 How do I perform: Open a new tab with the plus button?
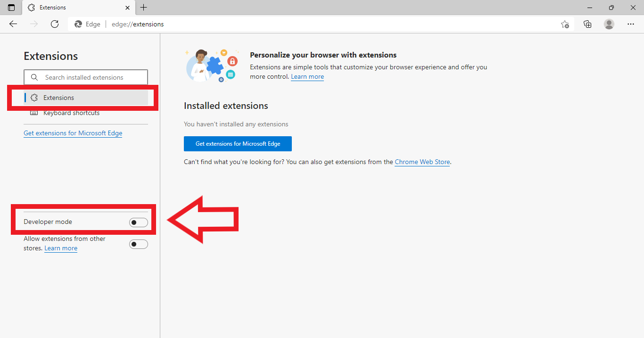point(143,7)
